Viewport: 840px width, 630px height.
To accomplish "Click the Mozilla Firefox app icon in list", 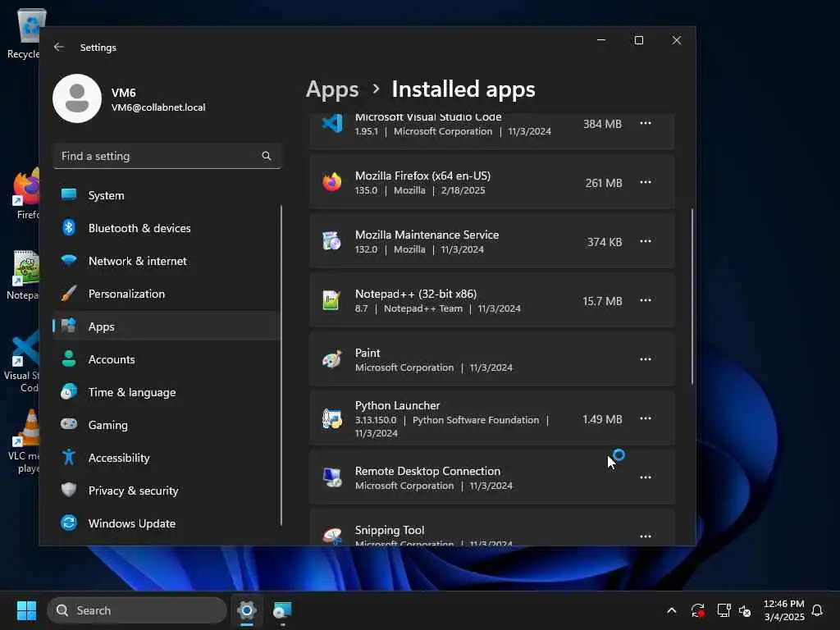I will point(332,182).
